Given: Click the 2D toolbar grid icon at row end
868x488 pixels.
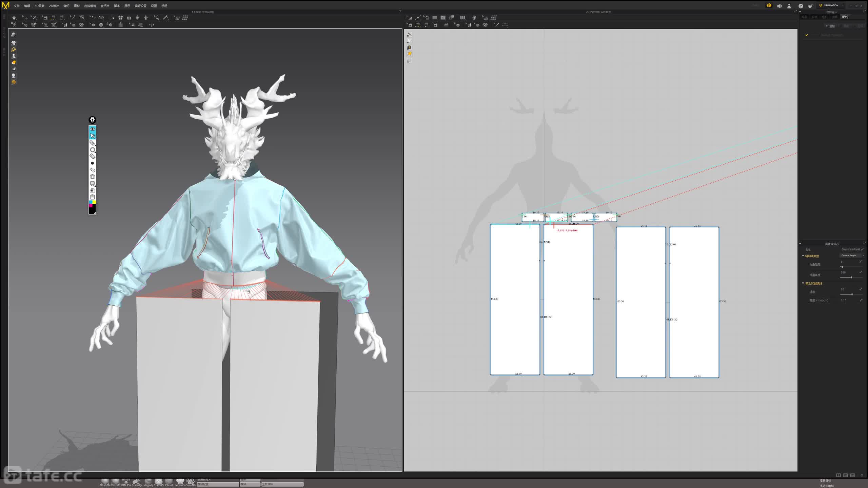Looking at the screenshot, I should [494, 18].
